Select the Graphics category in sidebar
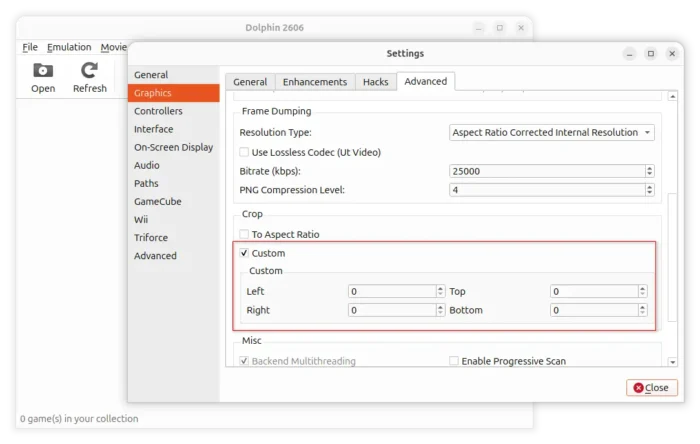 click(x=174, y=93)
